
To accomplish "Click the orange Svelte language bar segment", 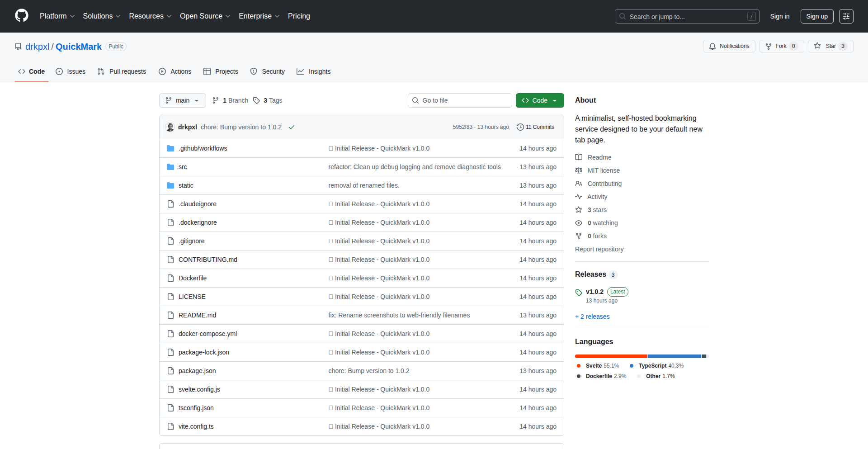I will pyautogui.click(x=611, y=356).
